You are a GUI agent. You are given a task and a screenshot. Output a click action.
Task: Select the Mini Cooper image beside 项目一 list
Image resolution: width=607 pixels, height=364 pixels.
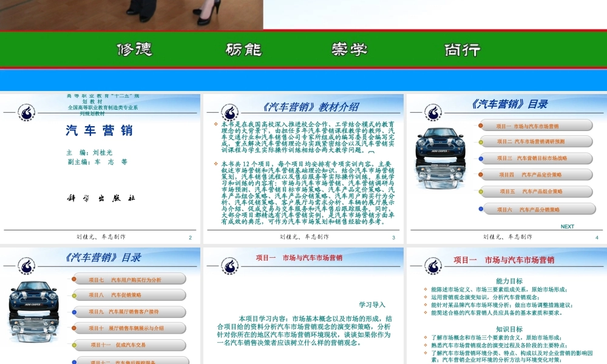click(x=439, y=158)
